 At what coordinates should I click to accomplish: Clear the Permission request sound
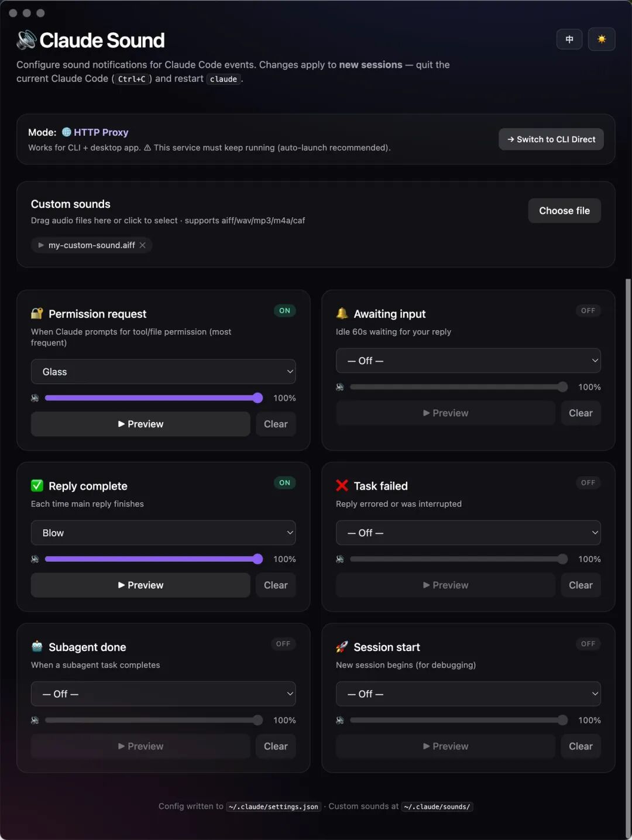tap(276, 424)
